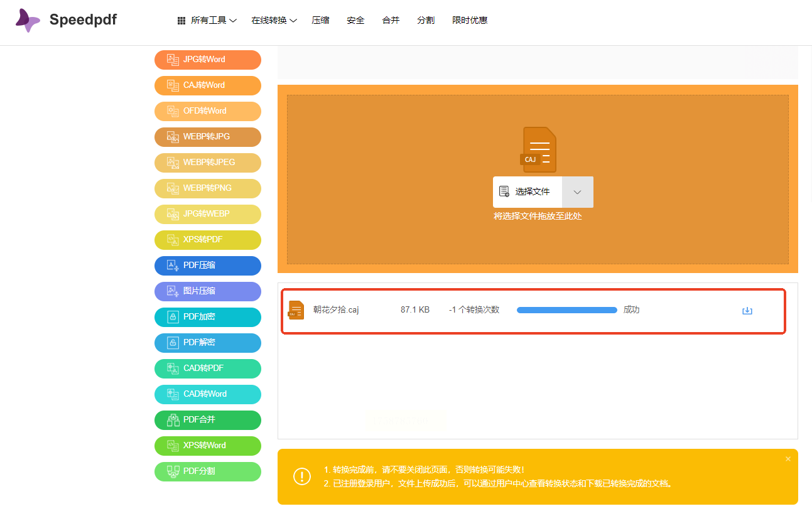The width and height of the screenshot is (812, 521).
Task: Click the CAJ file icon in the upload area
Action: pyautogui.click(x=539, y=149)
